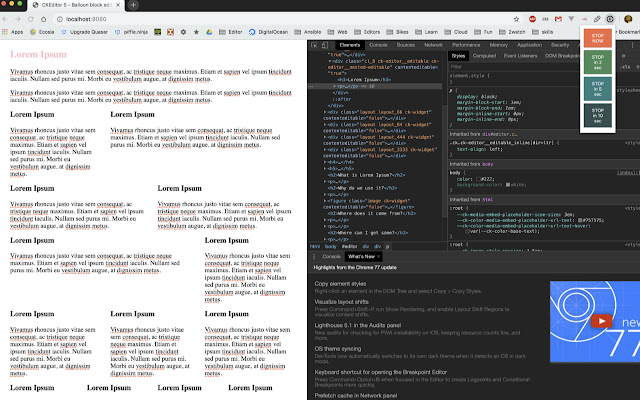Expand the figure image ck-widget node
Image resolution: width=640 pixels, height=400 pixels.
point(325,201)
